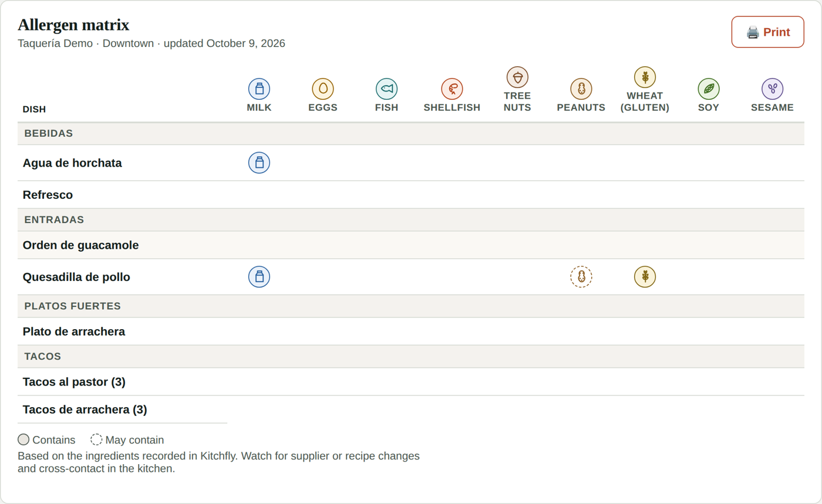Select the Orden de guacamole dish name

81,245
